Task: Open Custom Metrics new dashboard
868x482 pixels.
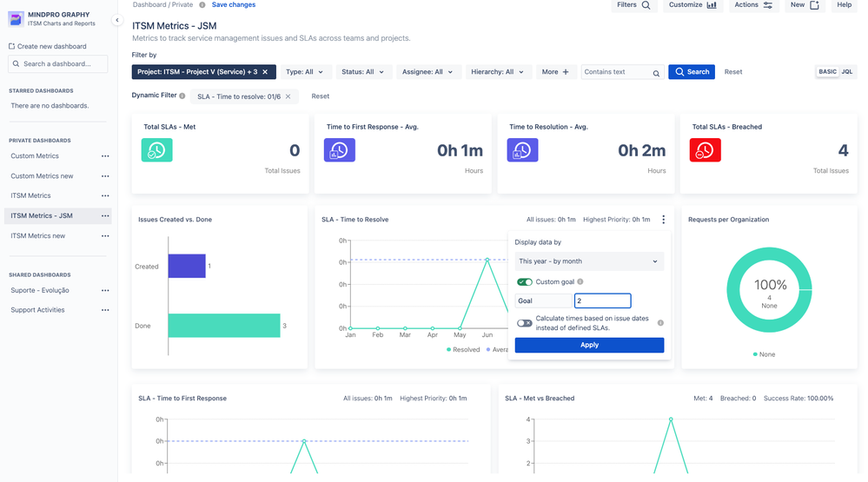Action: point(42,176)
